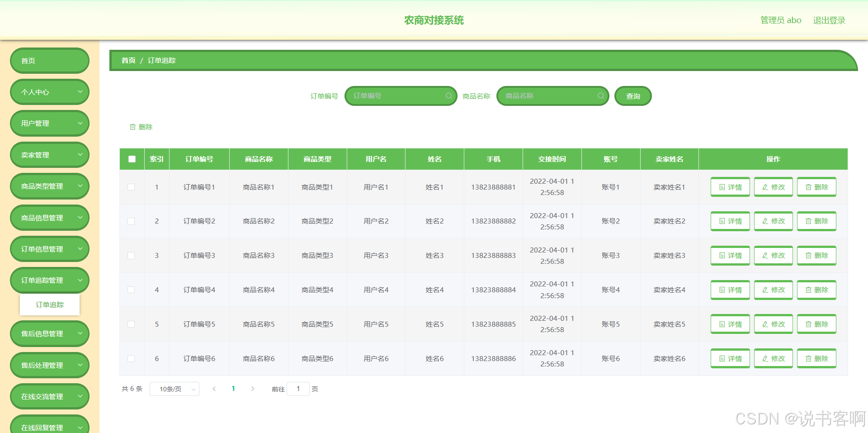868x433 pixels.
Task: Expand the 售后处理管理 sidebar menu
Action: tap(50, 365)
